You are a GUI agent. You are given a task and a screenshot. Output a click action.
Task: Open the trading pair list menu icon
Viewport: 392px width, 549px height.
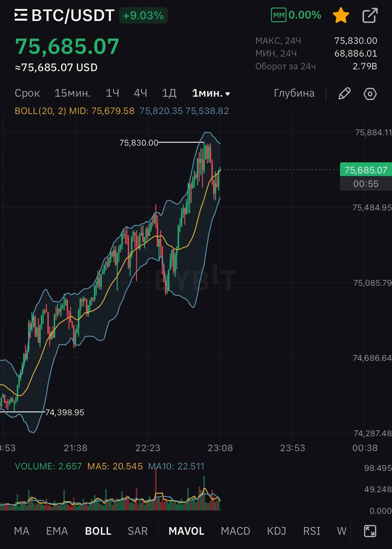click(x=21, y=15)
